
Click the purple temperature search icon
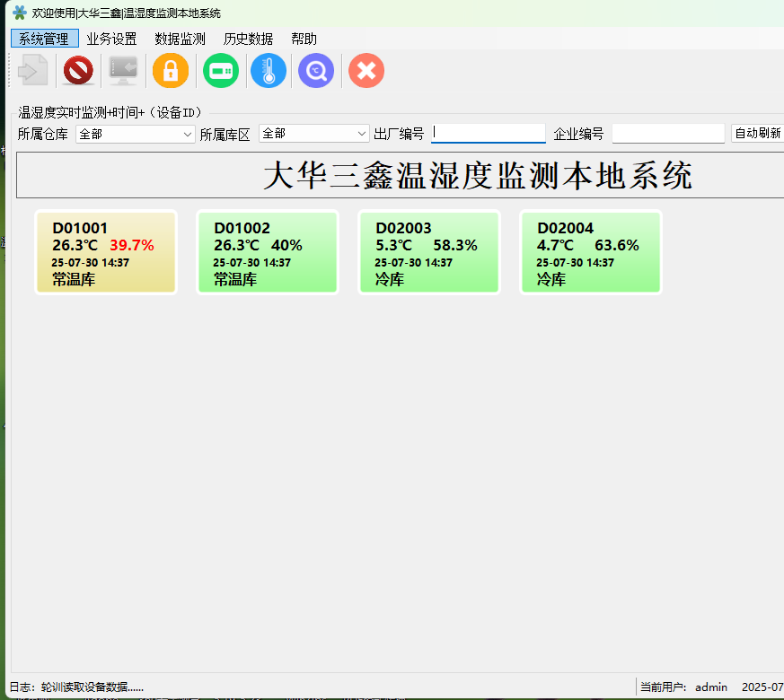point(316,70)
